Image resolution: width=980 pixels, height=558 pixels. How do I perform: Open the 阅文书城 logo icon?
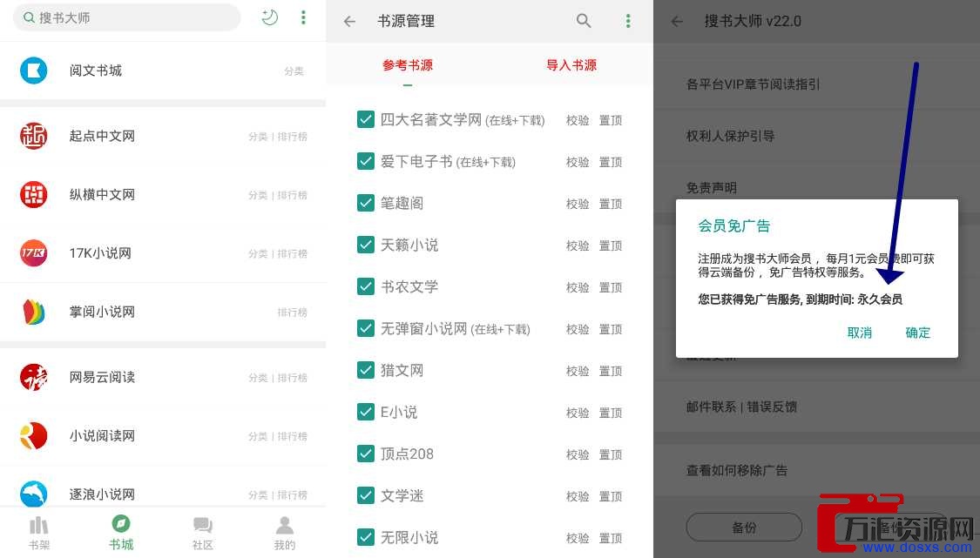tap(34, 71)
